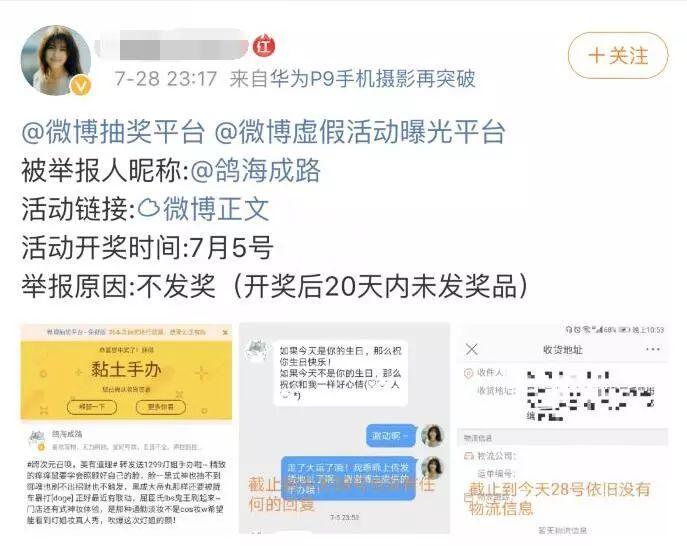Image resolution: width=687 pixels, height=546 pixels.
Task: Open the @鸽海成路 profile mention
Action: 256,170
